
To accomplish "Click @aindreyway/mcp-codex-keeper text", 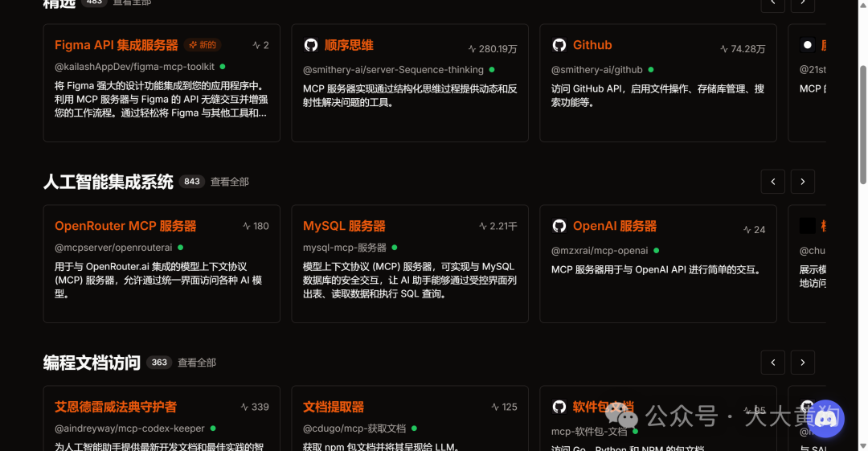I will (129, 428).
